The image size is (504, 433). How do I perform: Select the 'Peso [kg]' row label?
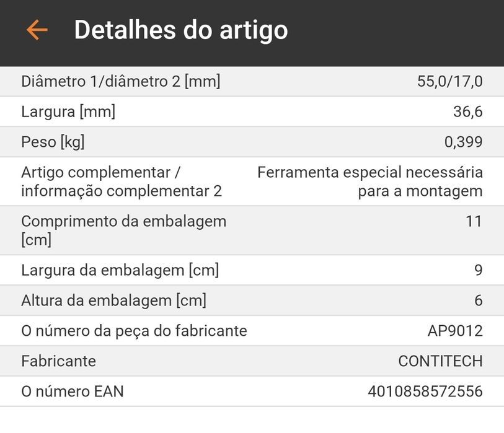click(x=53, y=142)
